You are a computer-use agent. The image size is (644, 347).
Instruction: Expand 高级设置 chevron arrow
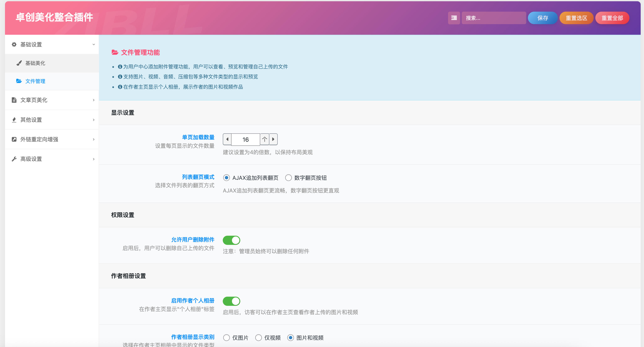pyautogui.click(x=94, y=159)
